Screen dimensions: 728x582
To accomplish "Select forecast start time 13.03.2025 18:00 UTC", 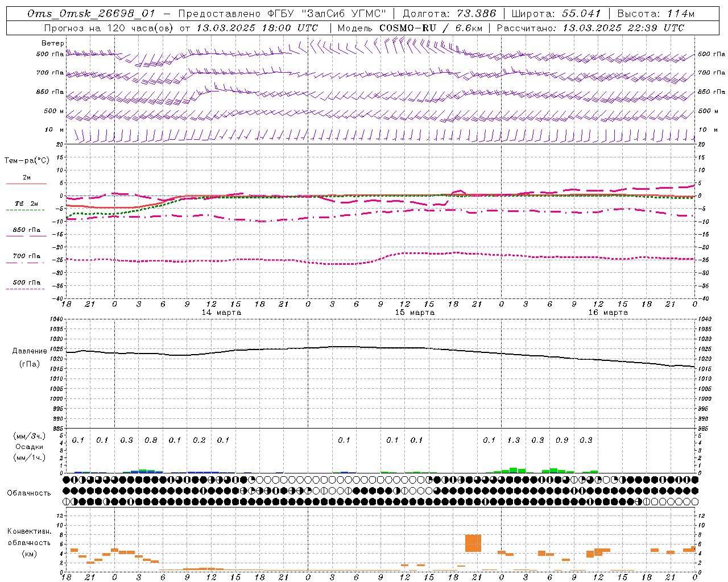I will [x=257, y=28].
